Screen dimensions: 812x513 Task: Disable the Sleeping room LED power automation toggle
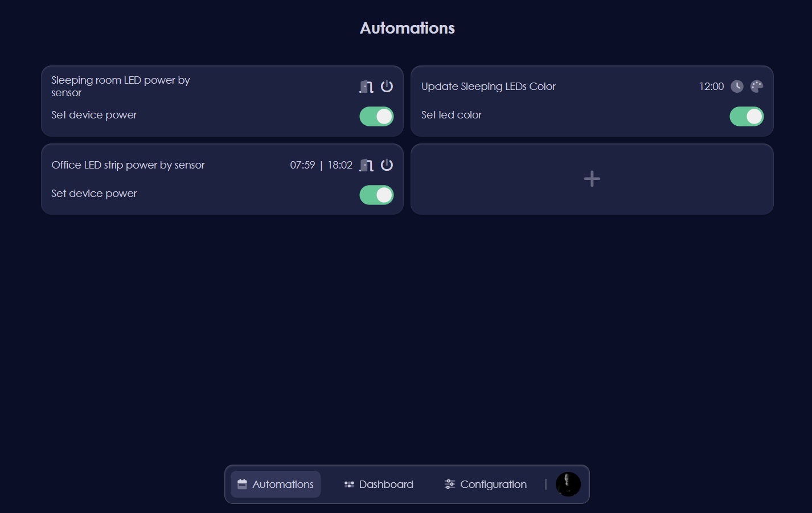coord(376,116)
